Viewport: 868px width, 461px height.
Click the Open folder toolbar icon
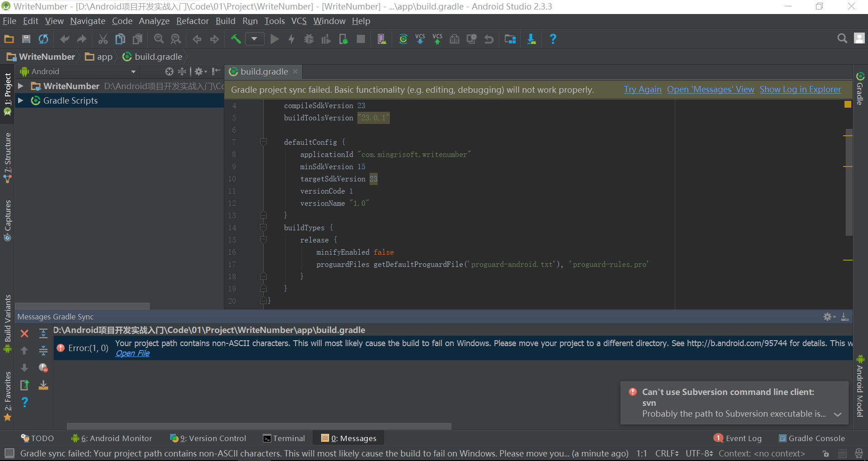[9, 39]
